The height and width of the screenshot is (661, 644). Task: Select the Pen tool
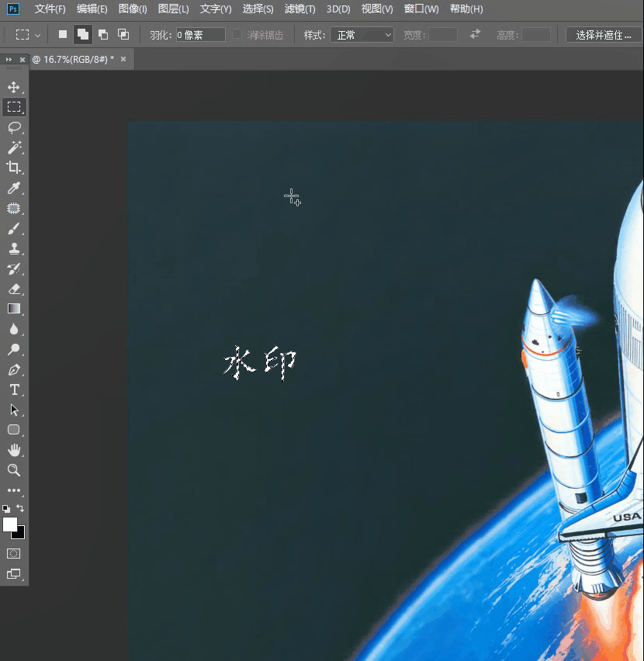tap(14, 370)
